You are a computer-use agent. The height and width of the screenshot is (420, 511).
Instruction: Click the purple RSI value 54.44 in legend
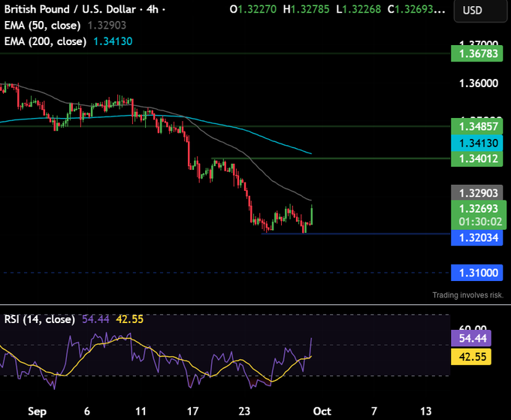pyautogui.click(x=95, y=319)
